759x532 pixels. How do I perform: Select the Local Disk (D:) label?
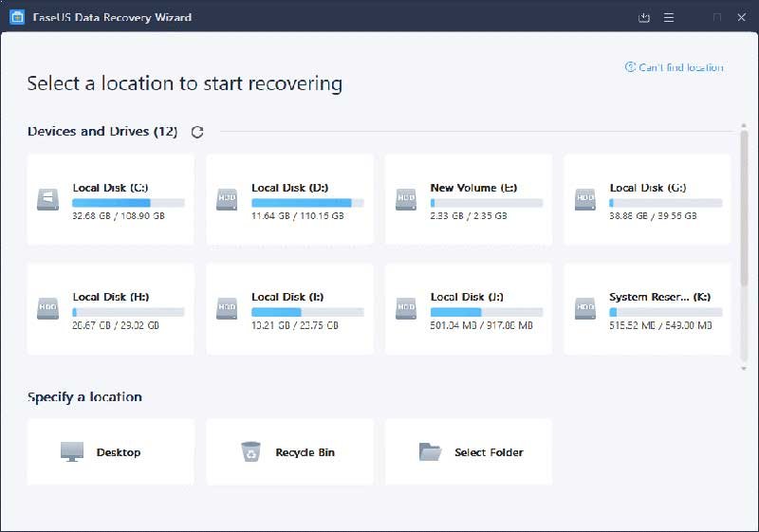(290, 188)
